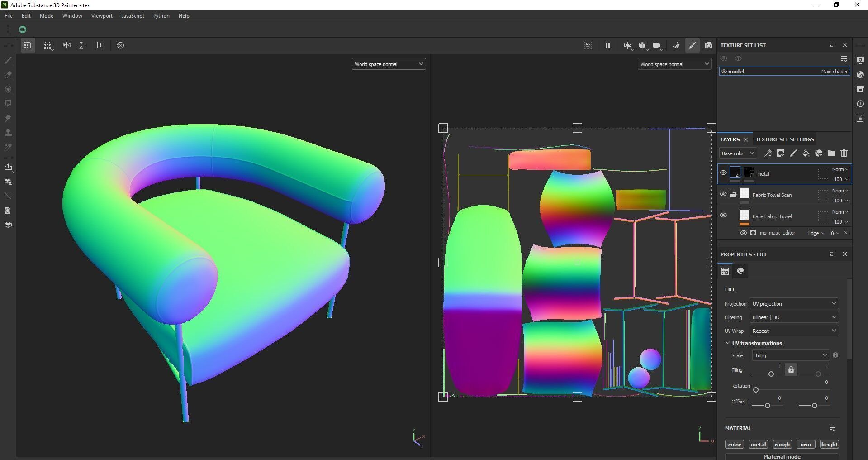The width and height of the screenshot is (868, 460).
Task: Toggle the tiling lock button
Action: (791, 369)
